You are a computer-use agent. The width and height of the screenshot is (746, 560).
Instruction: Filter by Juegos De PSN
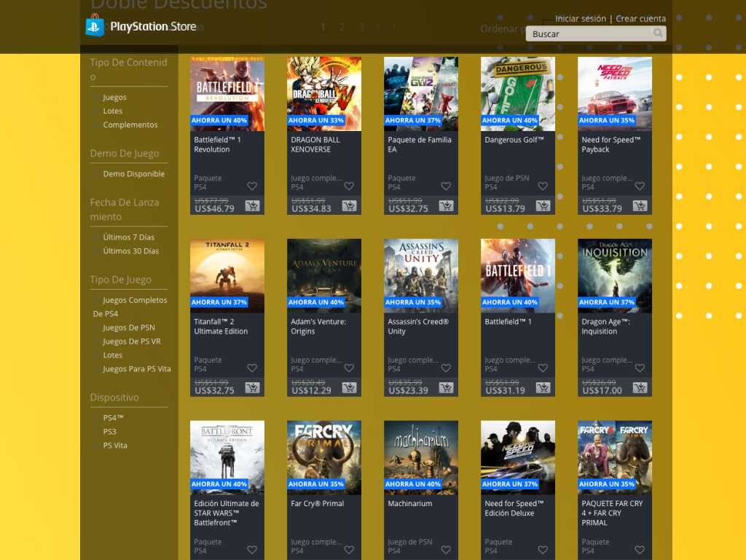point(129,328)
